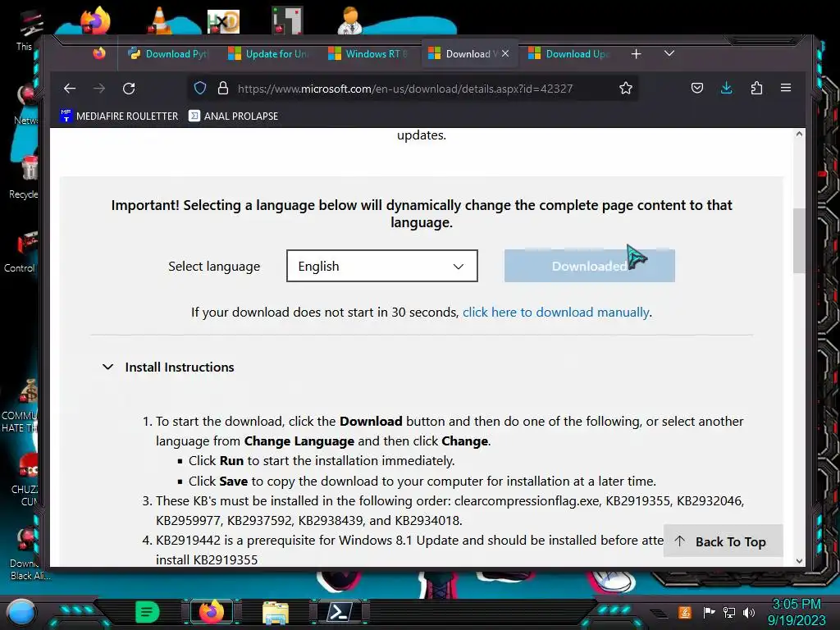
Task: Select Firefox desktop shortcut icon
Action: click(95, 21)
